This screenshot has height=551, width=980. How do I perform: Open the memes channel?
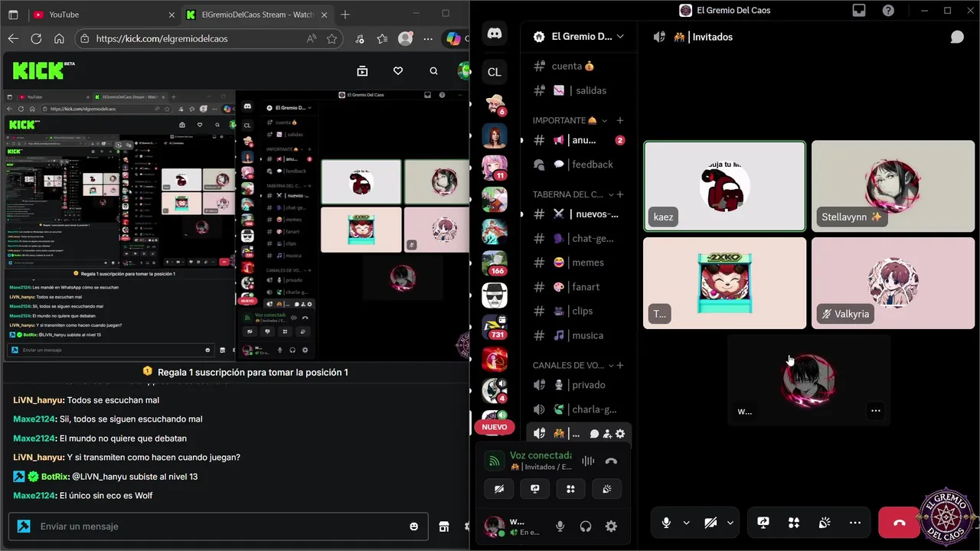click(578, 262)
